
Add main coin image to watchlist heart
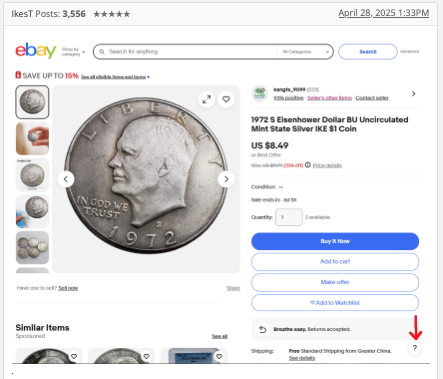coord(226,99)
